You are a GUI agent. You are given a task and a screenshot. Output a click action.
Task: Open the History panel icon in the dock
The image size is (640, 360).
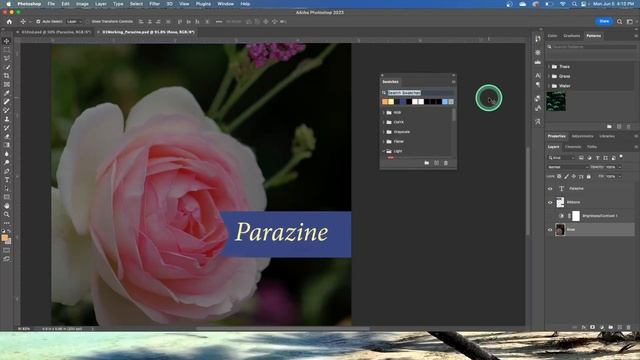coord(538,38)
